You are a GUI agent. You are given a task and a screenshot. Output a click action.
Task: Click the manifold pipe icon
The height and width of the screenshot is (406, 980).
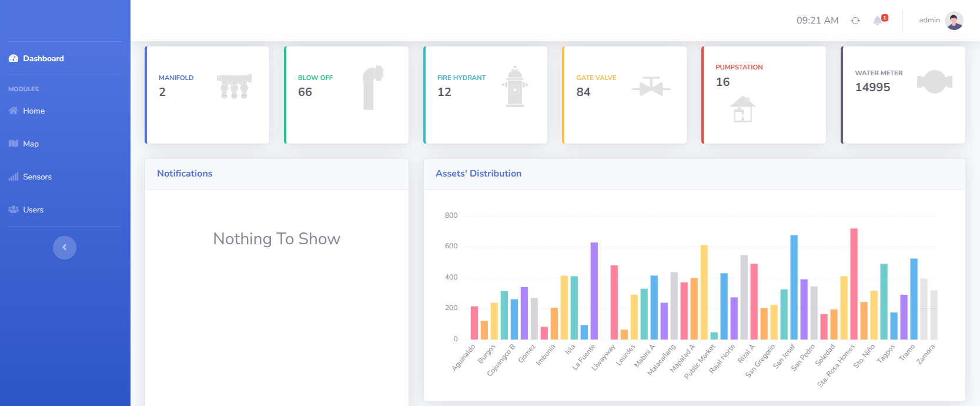(234, 86)
